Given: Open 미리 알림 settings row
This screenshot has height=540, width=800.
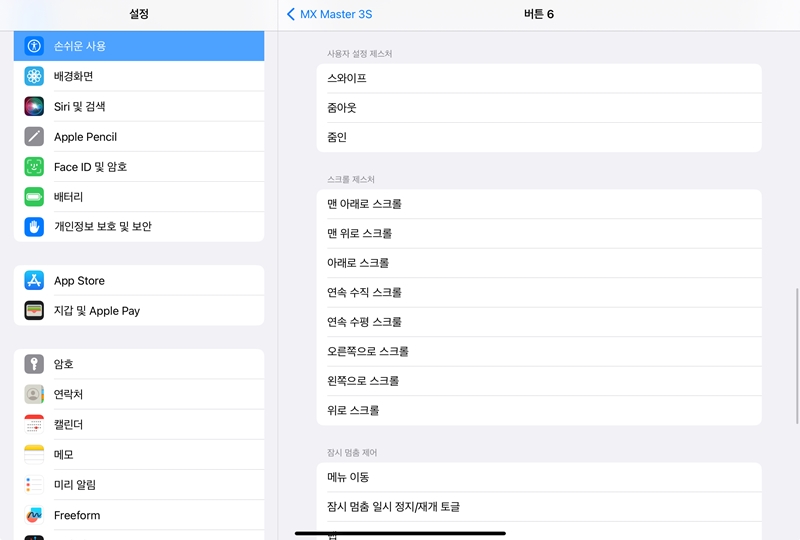Looking at the screenshot, I should (139, 484).
